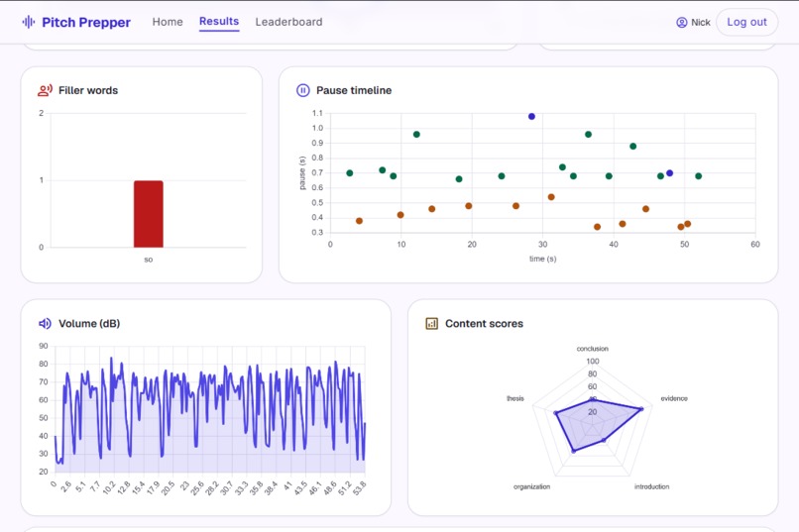This screenshot has height=532, width=799.
Task: Click the Volume speaker icon
Action: pyautogui.click(x=45, y=323)
